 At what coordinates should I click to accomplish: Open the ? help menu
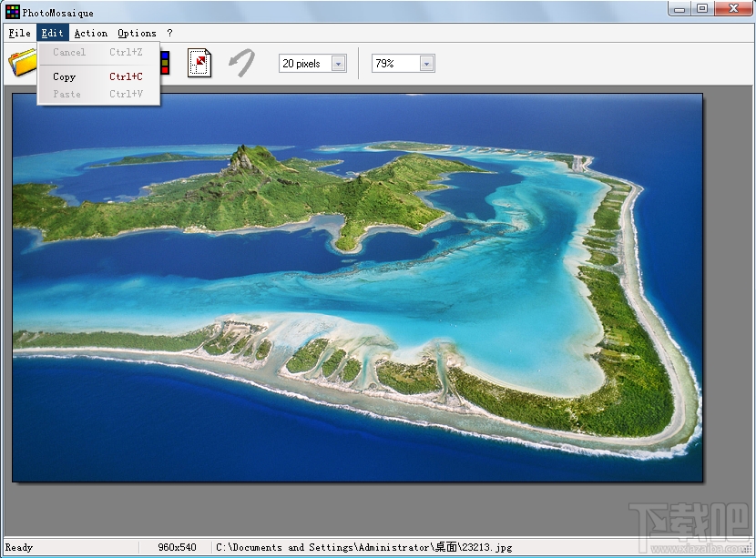pyautogui.click(x=169, y=33)
